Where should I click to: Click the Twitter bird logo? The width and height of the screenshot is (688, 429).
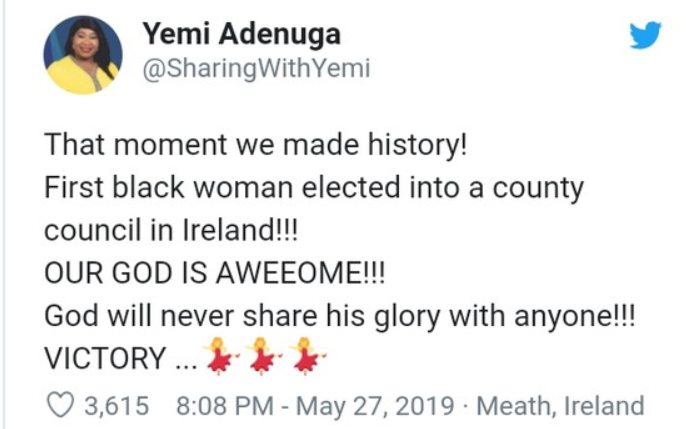[645, 36]
